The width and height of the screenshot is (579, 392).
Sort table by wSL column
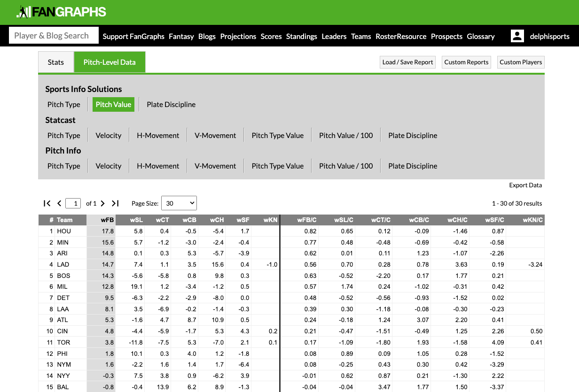136,220
